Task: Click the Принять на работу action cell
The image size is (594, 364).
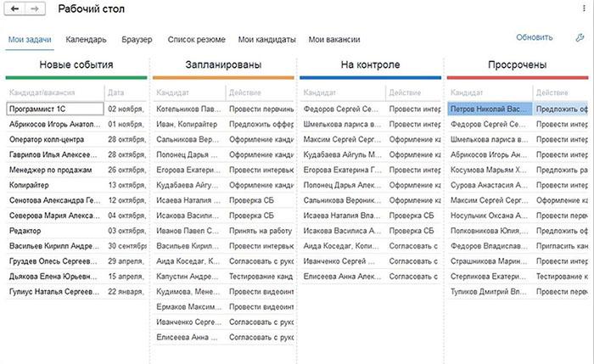Action: point(261,231)
